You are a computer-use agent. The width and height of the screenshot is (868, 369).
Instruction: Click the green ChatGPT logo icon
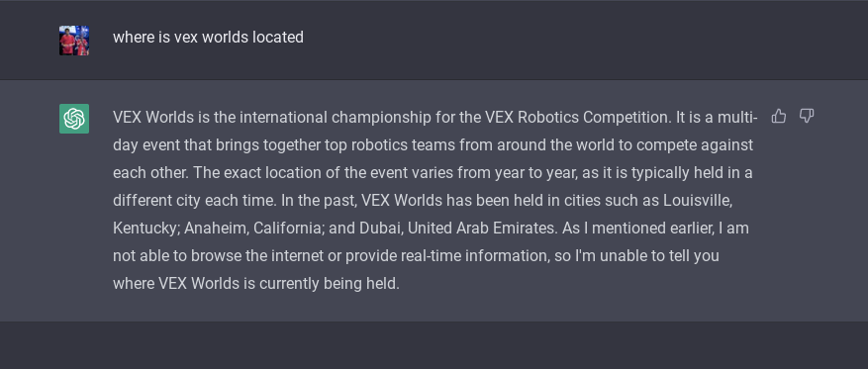pyautogui.click(x=74, y=119)
